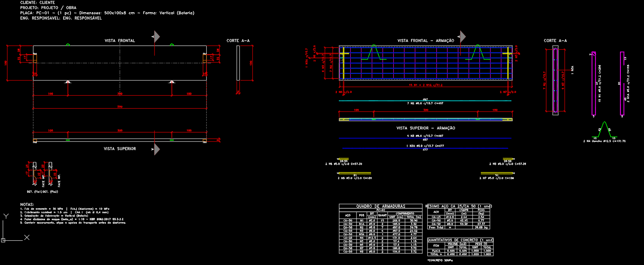Click the 'N8' position cell in armaduras table
This screenshot has height=265, width=644.
362,252
